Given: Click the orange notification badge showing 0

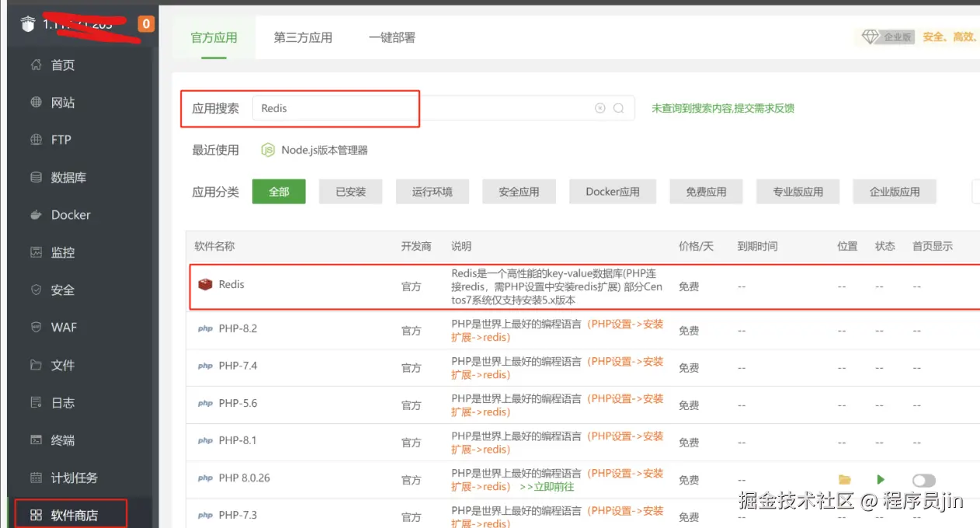Looking at the screenshot, I should click(146, 24).
